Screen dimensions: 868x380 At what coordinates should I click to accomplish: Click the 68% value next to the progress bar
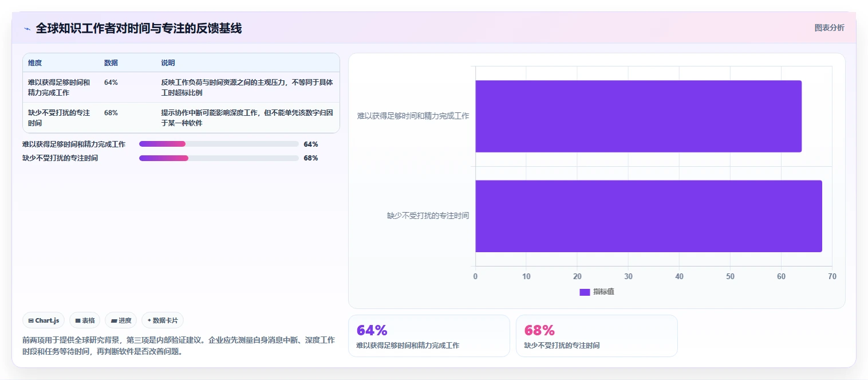click(x=311, y=158)
